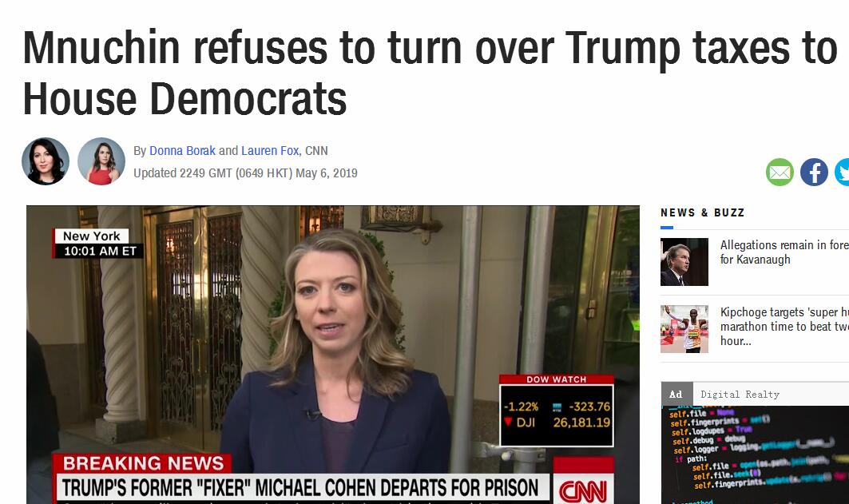Click the Digital Realty code ad image
Image resolution: width=849 pixels, height=504 pixels.
(755, 454)
